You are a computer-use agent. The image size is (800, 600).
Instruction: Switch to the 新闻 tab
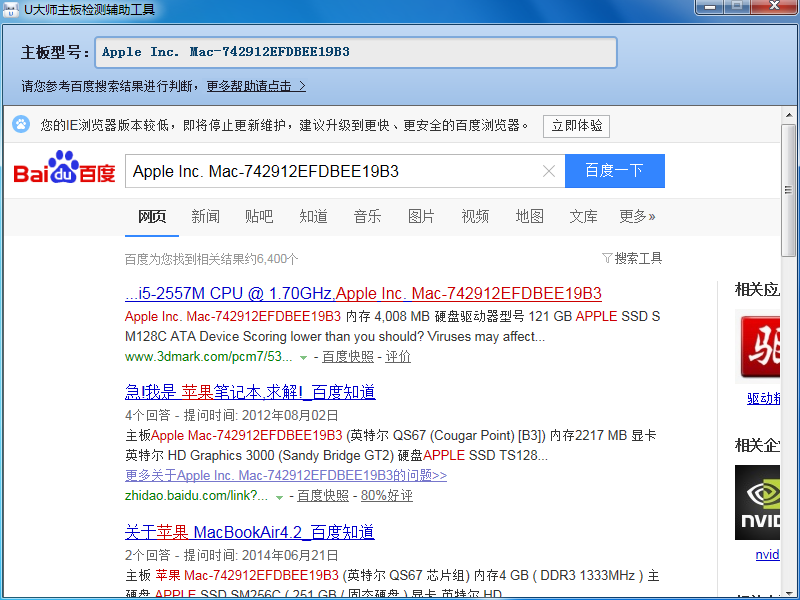205,216
